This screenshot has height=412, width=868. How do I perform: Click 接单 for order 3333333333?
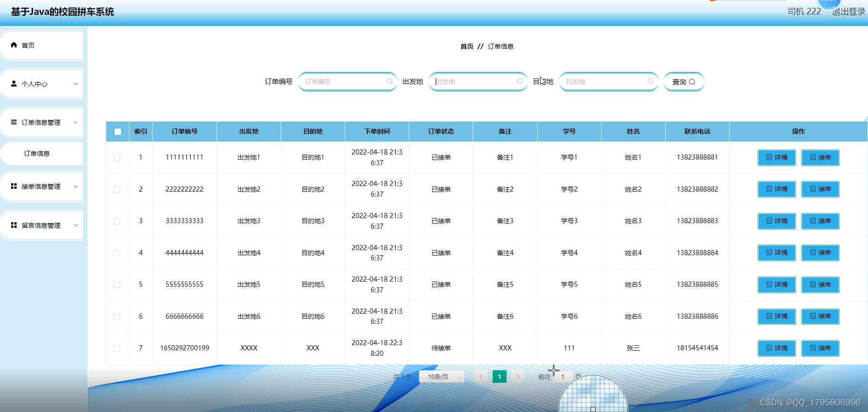[820, 221]
